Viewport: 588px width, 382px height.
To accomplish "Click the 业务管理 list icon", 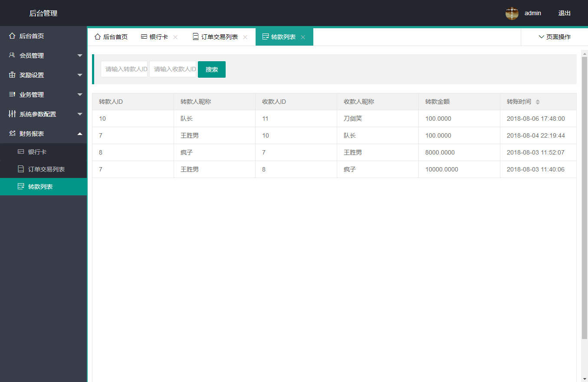I will click(x=12, y=95).
